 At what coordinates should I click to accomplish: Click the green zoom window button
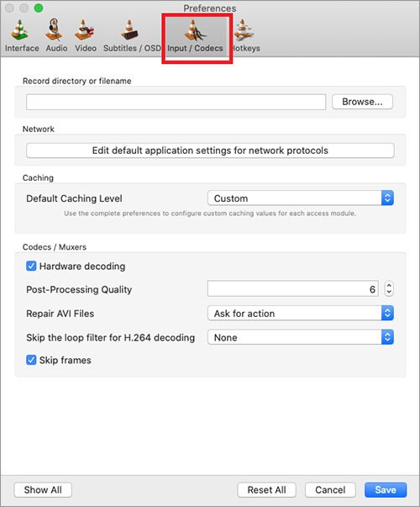(39, 8)
